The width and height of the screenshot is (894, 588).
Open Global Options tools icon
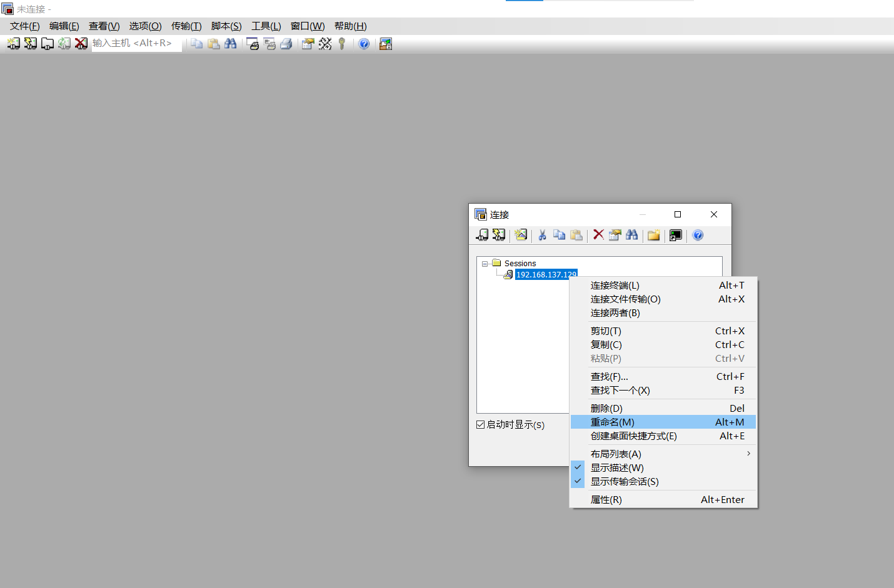point(324,44)
